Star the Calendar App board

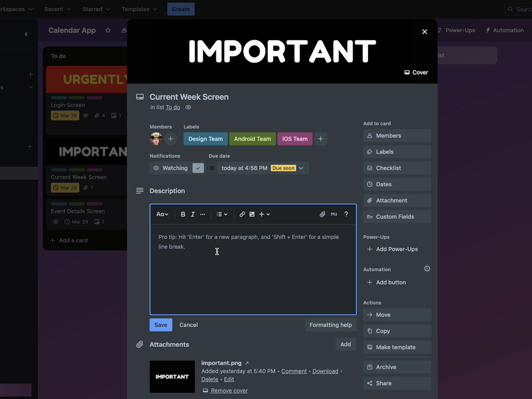pos(108,30)
